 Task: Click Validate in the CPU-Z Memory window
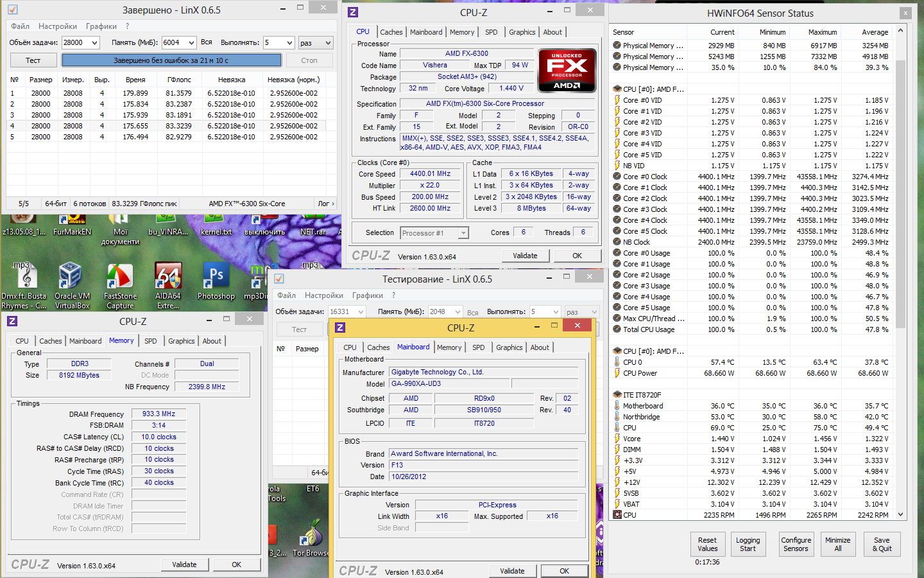pyautogui.click(x=184, y=565)
